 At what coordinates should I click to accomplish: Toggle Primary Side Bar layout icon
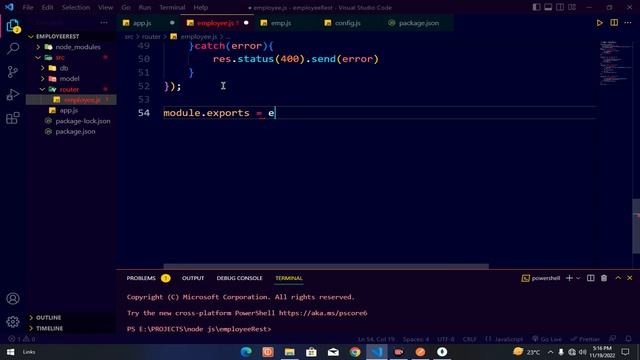536,7
